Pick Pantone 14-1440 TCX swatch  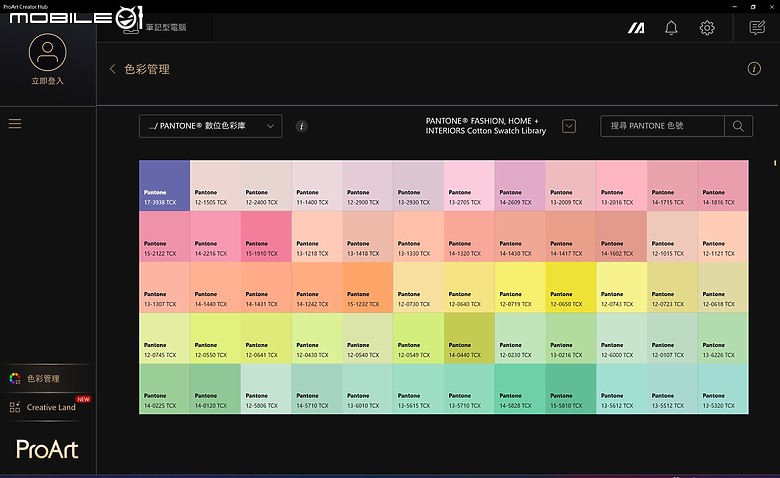coord(215,287)
